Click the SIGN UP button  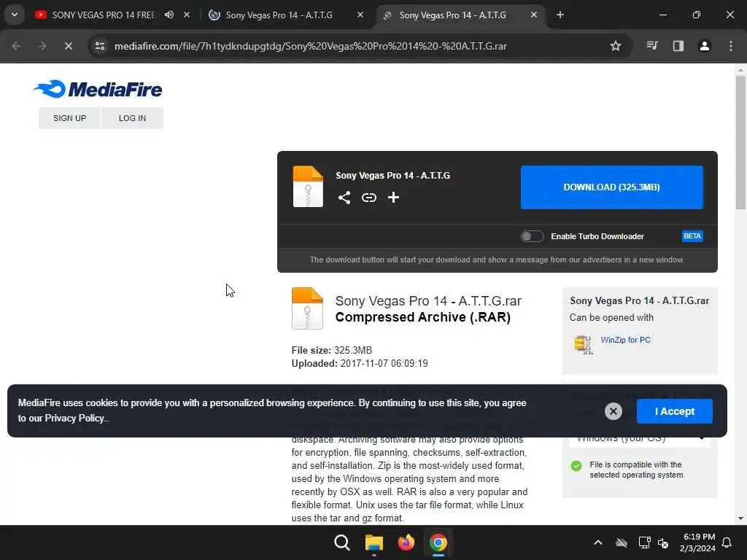click(x=69, y=118)
